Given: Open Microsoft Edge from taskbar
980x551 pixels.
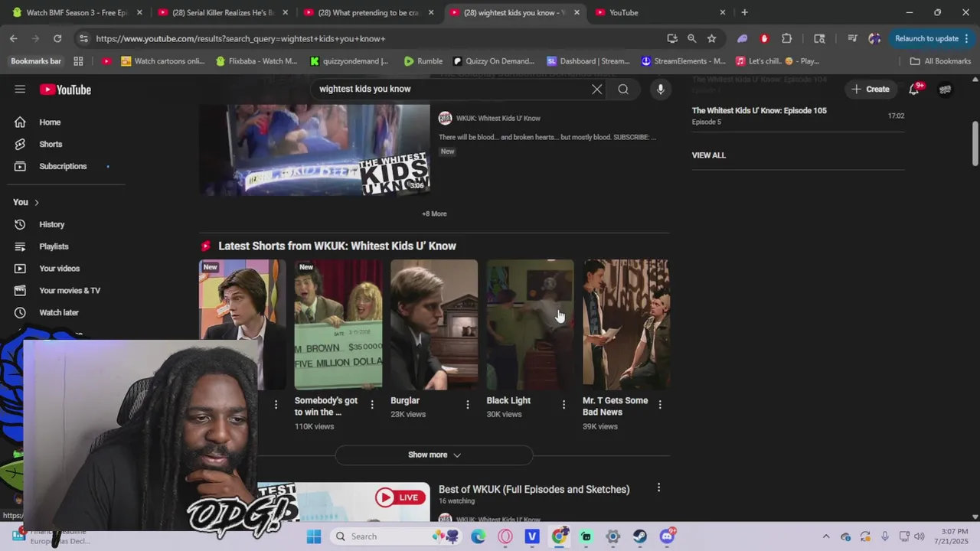Looking at the screenshot, I should coord(479,536).
